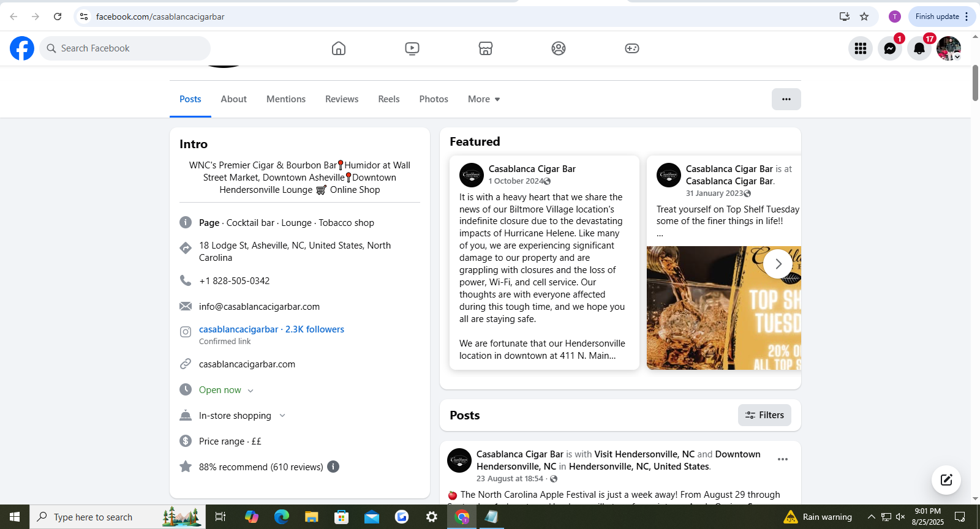Image resolution: width=980 pixels, height=529 pixels.
Task: Click the browser address bar URL
Action: click(160, 17)
